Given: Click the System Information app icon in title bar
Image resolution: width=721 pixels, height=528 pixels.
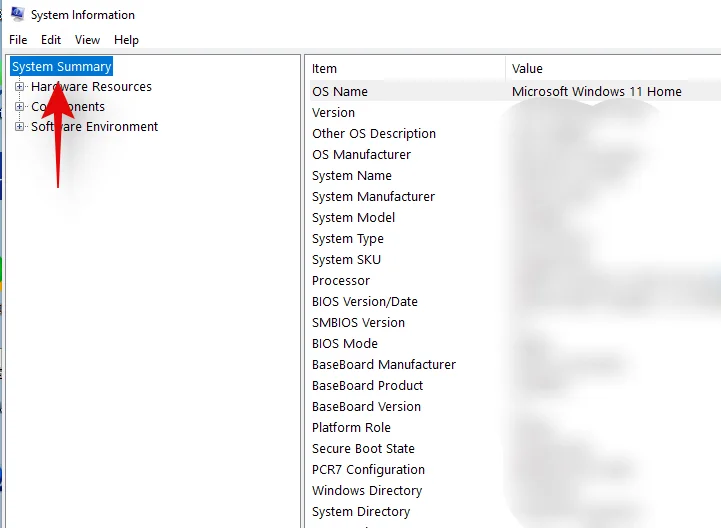Looking at the screenshot, I should (x=17, y=14).
